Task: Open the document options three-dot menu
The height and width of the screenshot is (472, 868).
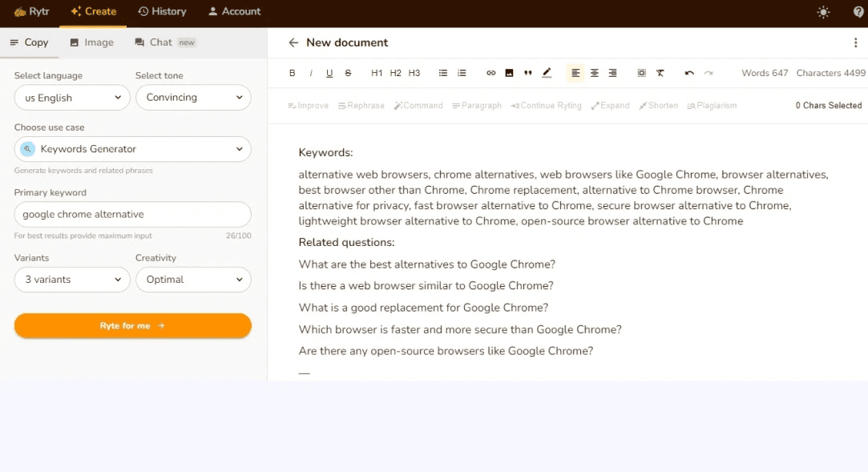Action: click(855, 42)
